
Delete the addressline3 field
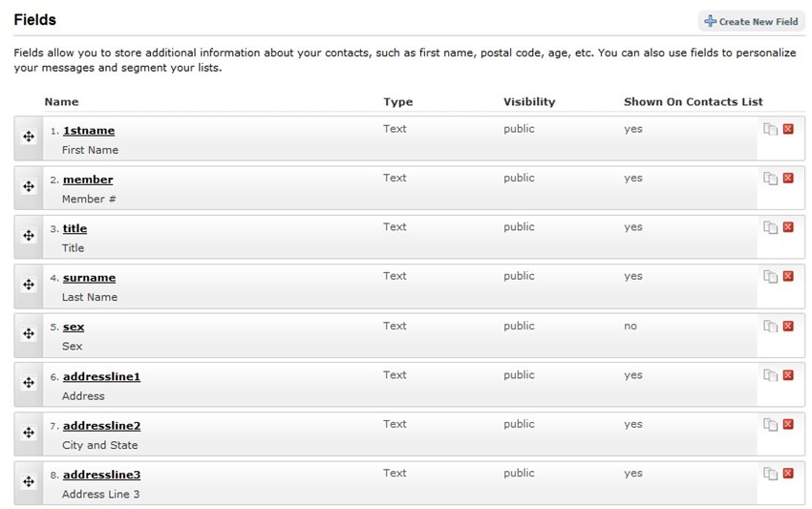788,473
